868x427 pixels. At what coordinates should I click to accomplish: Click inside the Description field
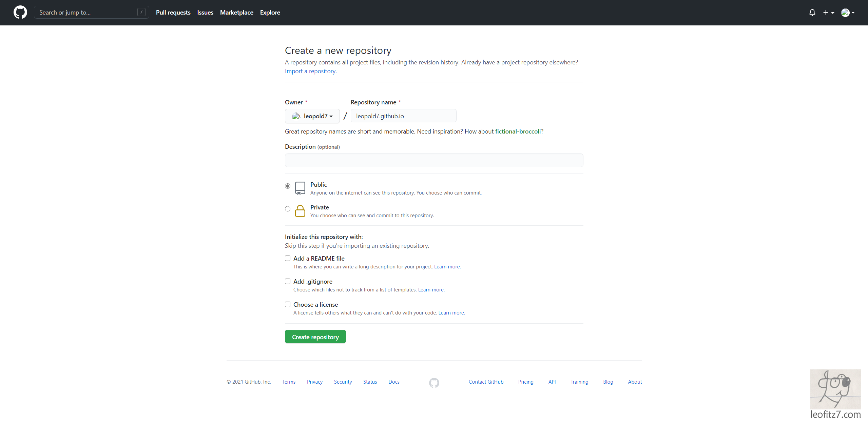[433, 160]
